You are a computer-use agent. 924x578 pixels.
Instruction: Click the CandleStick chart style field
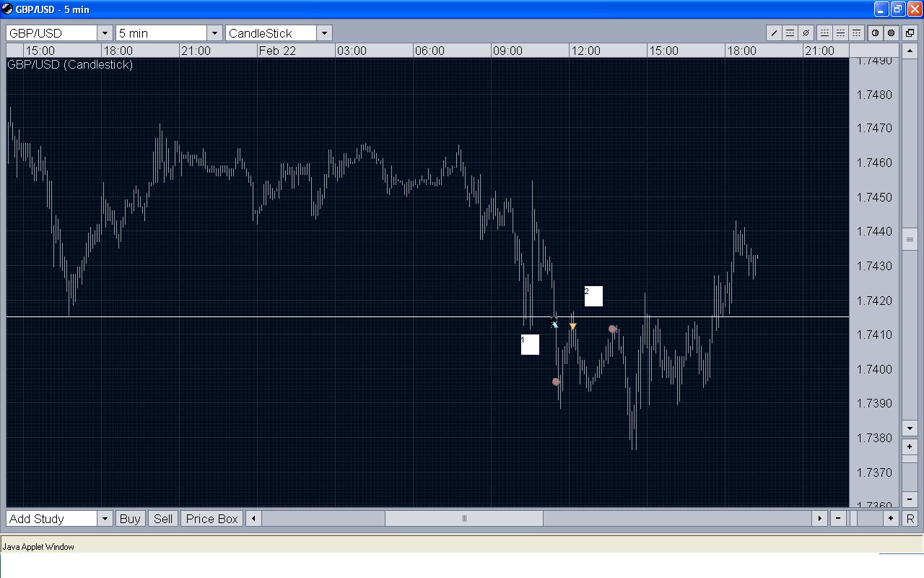tap(271, 33)
